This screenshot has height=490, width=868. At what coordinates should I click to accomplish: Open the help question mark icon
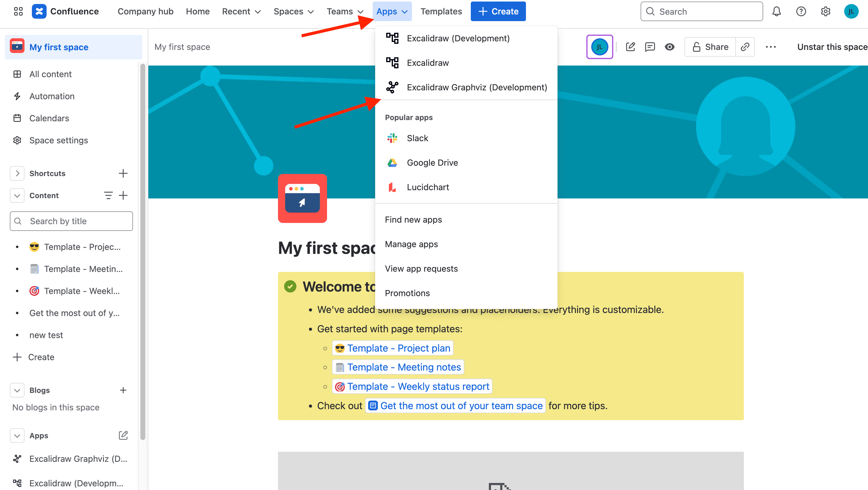[801, 11]
